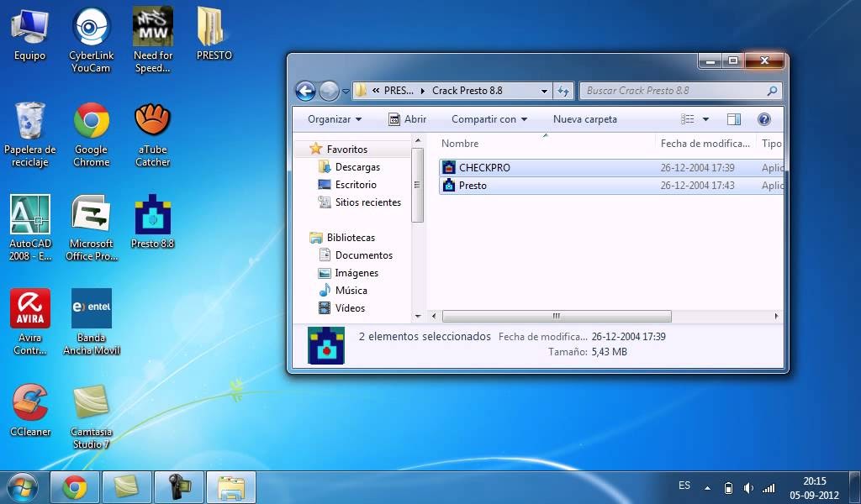The height and width of the screenshot is (504, 861).
Task: Click the Show desktop button
Action: (x=855, y=487)
